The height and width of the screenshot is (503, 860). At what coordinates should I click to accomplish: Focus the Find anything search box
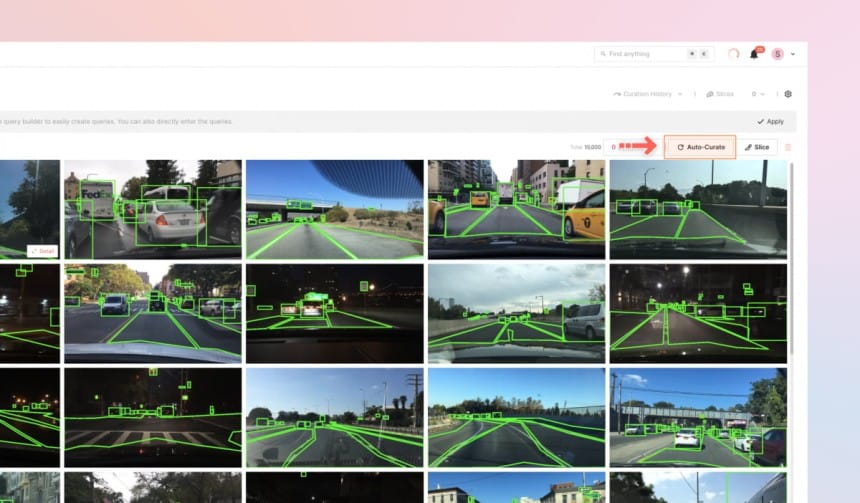[x=654, y=54]
